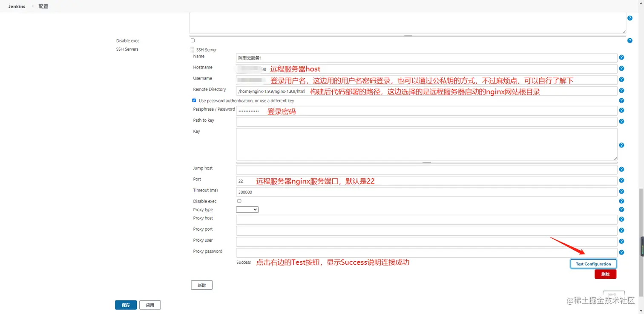Open help for the Proxy password field
Image resolution: width=644 pixels, height=314 pixels.
pos(621,252)
